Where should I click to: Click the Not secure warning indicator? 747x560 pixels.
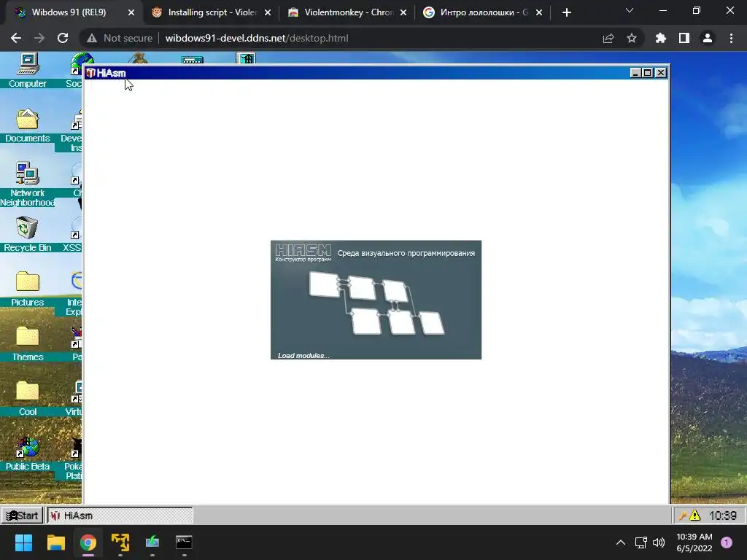[119, 38]
